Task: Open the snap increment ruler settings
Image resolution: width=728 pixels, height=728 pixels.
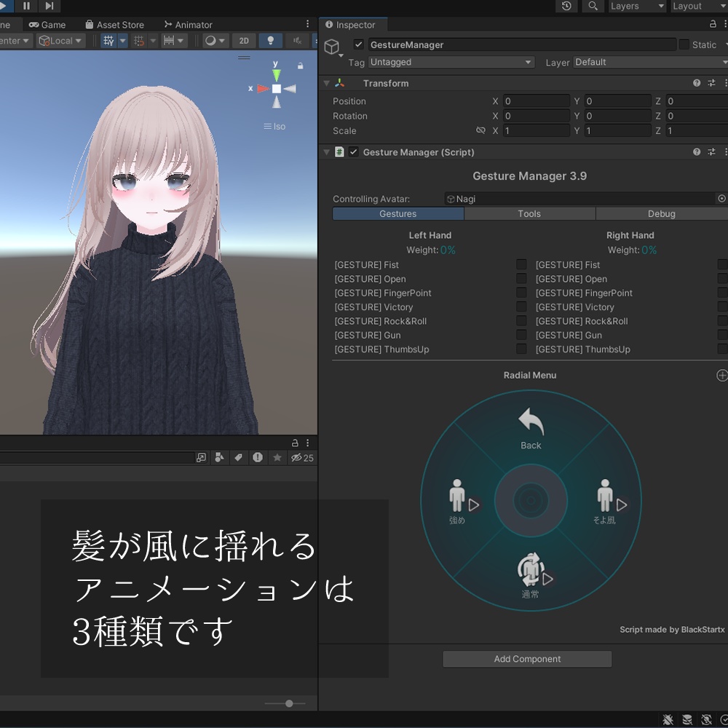Action: (x=174, y=41)
